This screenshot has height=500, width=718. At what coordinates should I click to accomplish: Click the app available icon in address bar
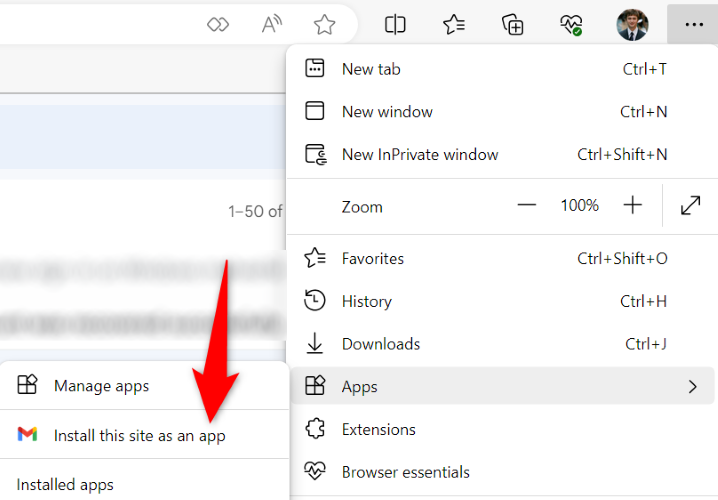click(x=218, y=25)
